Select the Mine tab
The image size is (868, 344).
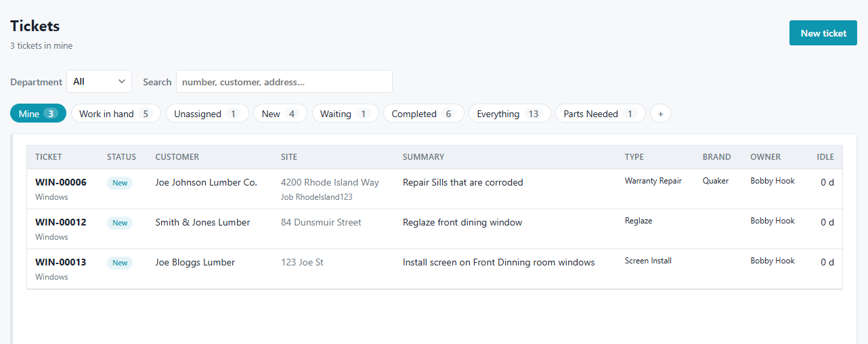[38, 114]
